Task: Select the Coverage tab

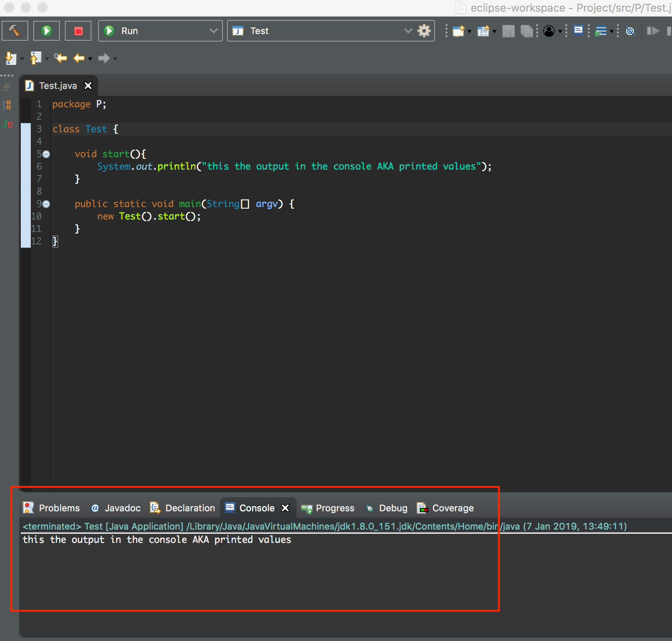Action: pyautogui.click(x=453, y=508)
